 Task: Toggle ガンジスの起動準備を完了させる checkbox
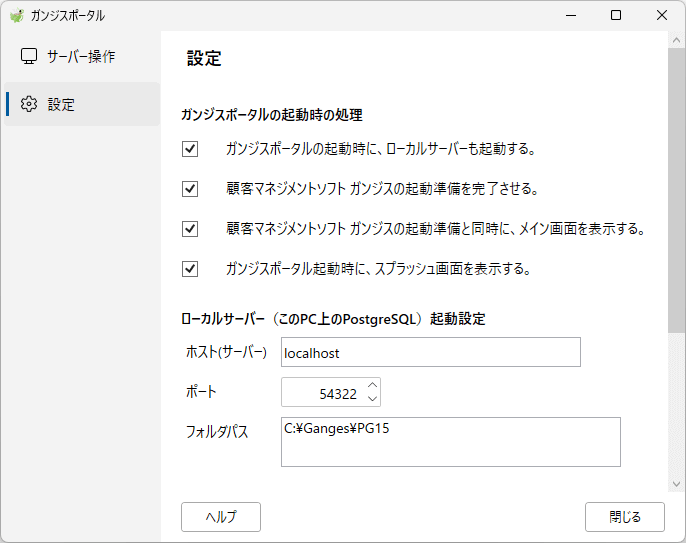(190, 189)
